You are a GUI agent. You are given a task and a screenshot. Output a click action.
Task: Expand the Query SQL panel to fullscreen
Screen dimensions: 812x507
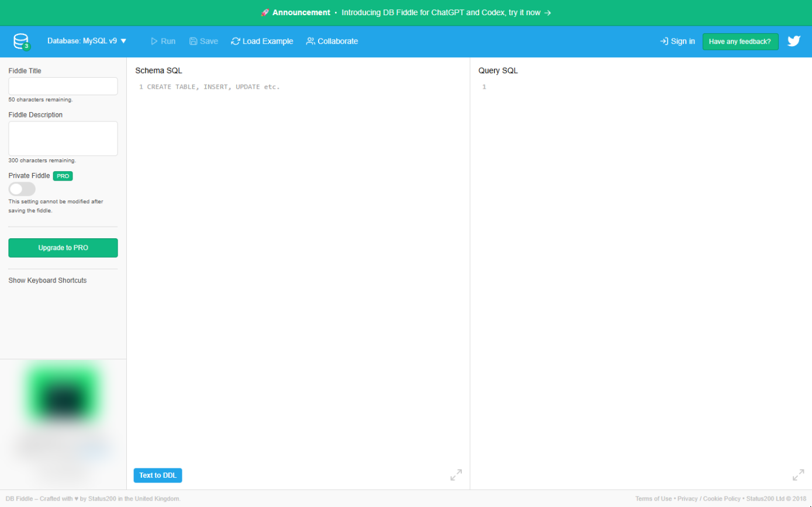tap(798, 475)
